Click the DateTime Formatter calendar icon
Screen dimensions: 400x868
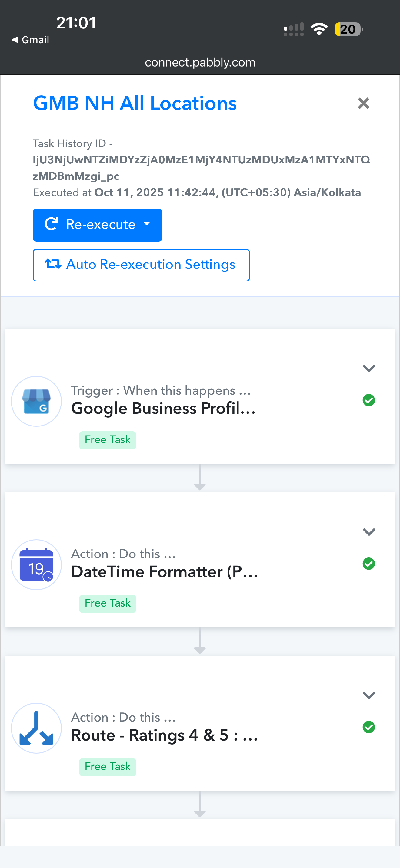(36, 564)
